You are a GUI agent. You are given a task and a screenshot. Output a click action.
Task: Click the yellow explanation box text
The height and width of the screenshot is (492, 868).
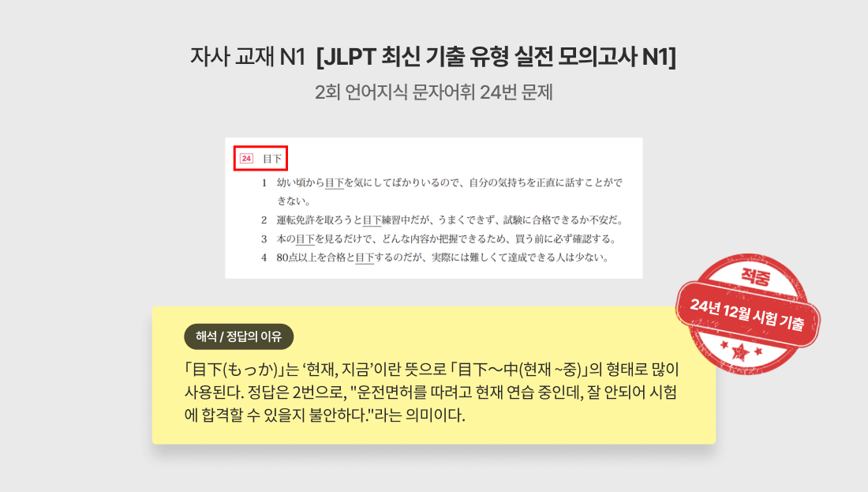click(431, 392)
